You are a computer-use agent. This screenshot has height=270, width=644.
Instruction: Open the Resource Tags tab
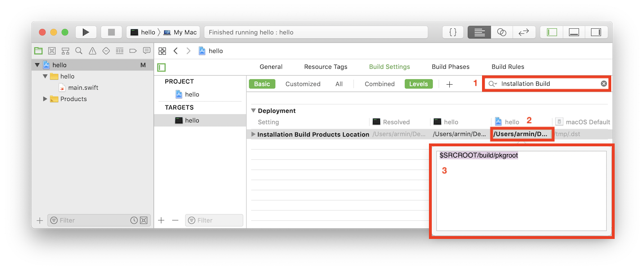click(x=326, y=67)
